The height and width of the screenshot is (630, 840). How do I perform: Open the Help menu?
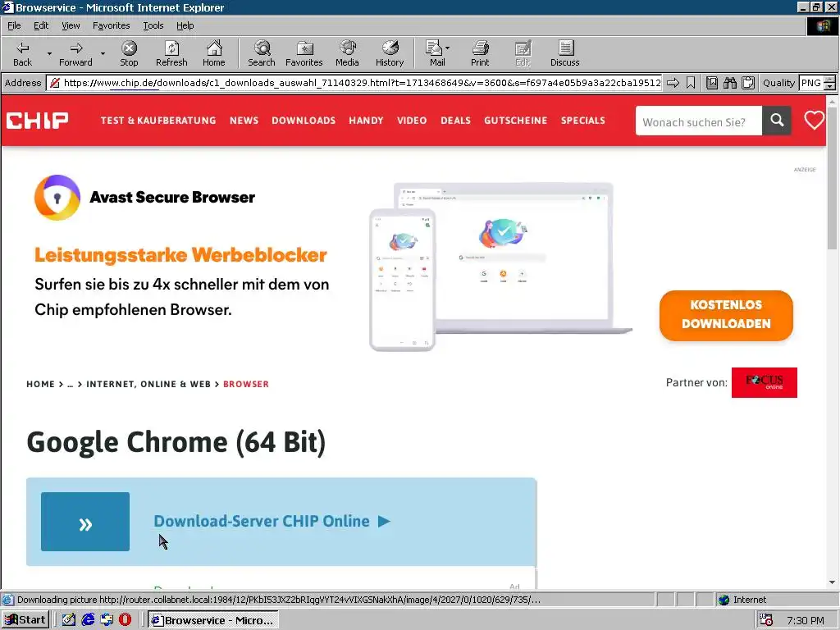(185, 25)
